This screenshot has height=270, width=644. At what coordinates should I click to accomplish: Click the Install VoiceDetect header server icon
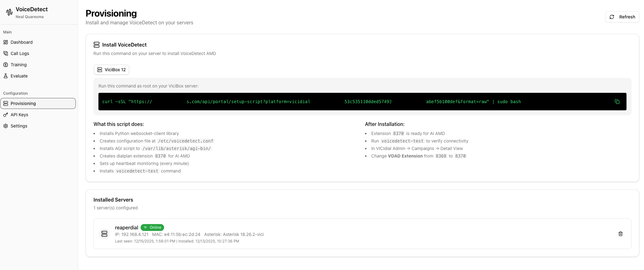point(97,45)
